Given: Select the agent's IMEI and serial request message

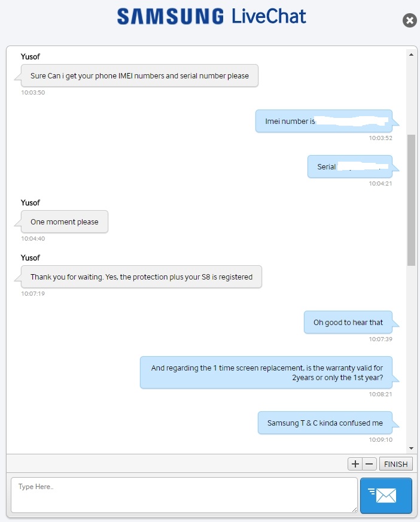Looking at the screenshot, I should click(x=139, y=76).
